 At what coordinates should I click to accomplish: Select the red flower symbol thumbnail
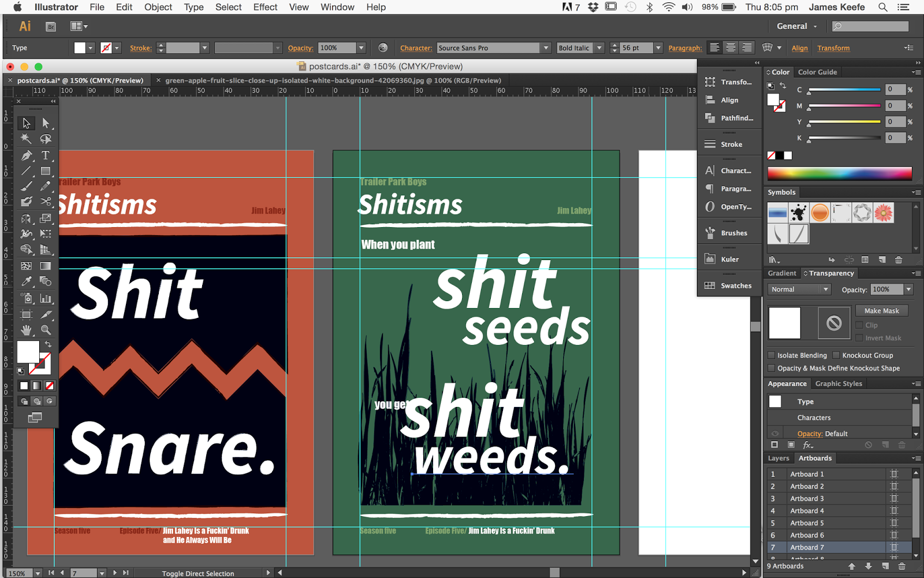click(883, 213)
